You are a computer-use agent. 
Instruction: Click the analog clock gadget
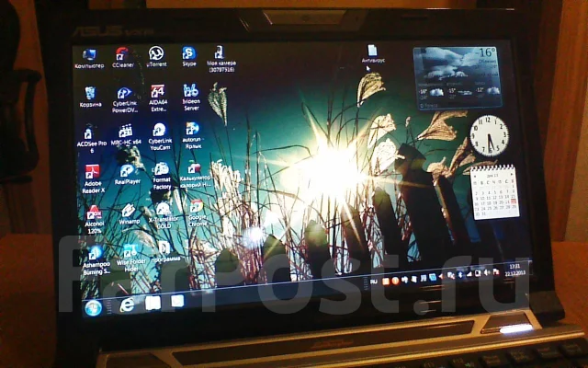(489, 135)
